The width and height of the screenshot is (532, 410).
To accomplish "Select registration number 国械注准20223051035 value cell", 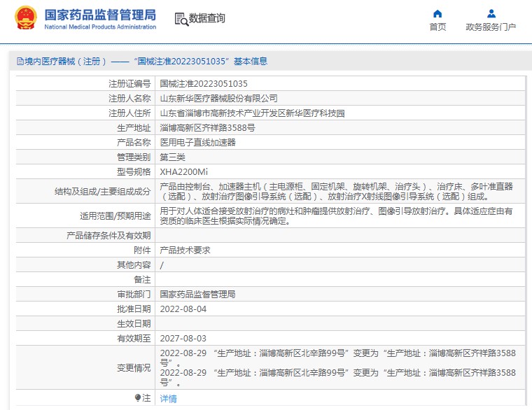I will coord(204,84).
